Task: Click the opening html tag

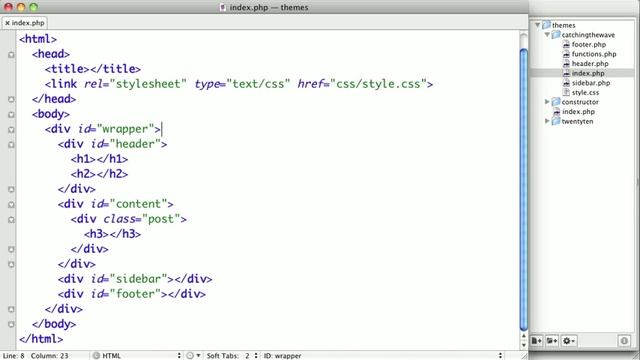Action: point(38,39)
